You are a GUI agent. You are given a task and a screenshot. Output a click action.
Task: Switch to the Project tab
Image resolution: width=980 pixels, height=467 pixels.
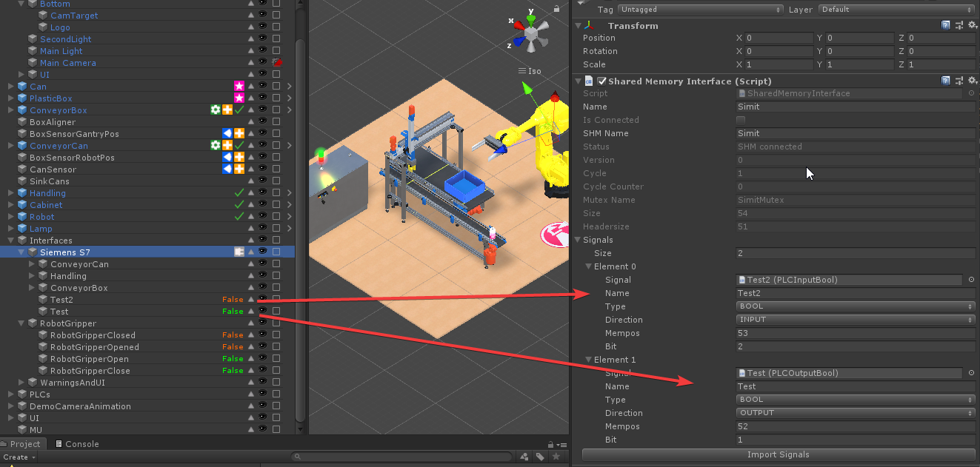(25, 444)
